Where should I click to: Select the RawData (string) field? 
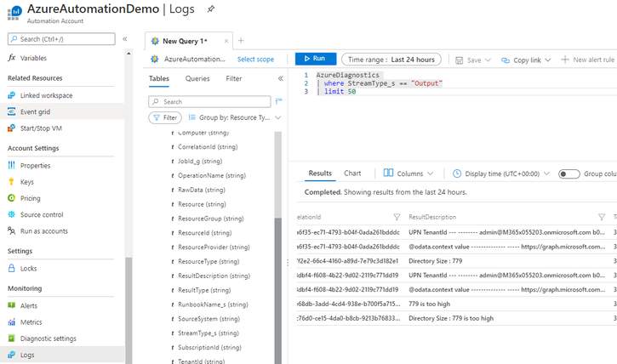click(202, 190)
